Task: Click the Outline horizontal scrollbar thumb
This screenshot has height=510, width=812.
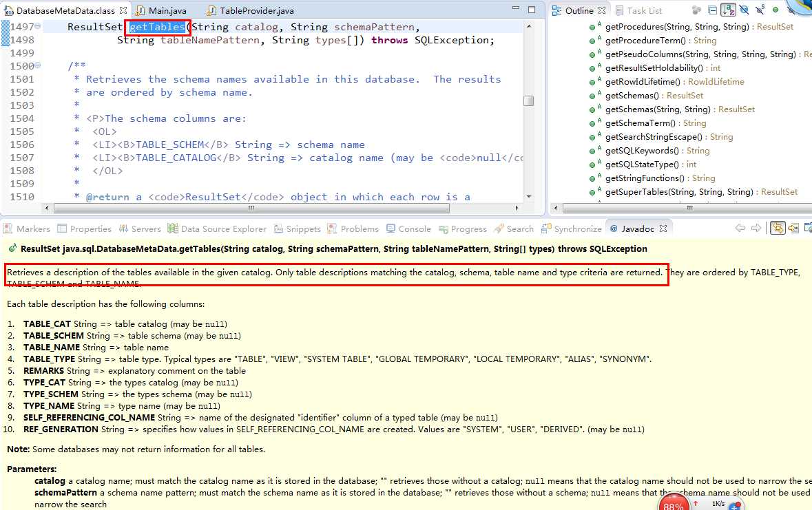Action: pos(688,208)
